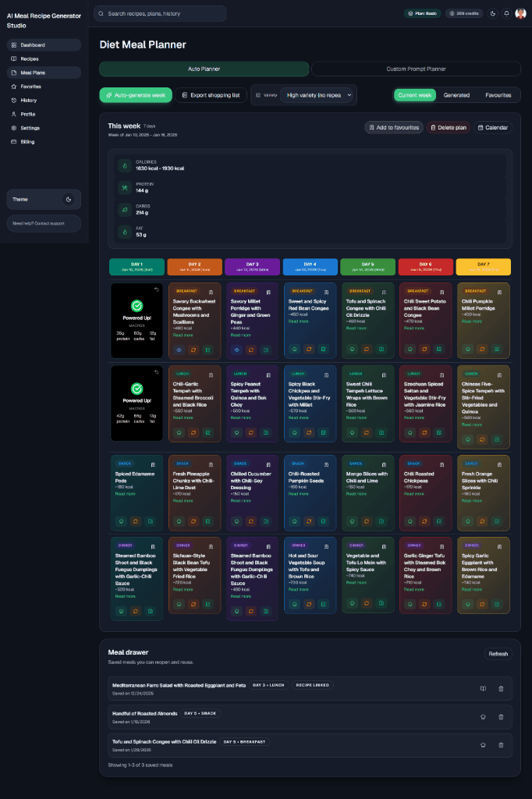Chef hat icon on Sweet and Spicy Red Bean Congee
The height and width of the screenshot is (799, 532).
pos(295,349)
